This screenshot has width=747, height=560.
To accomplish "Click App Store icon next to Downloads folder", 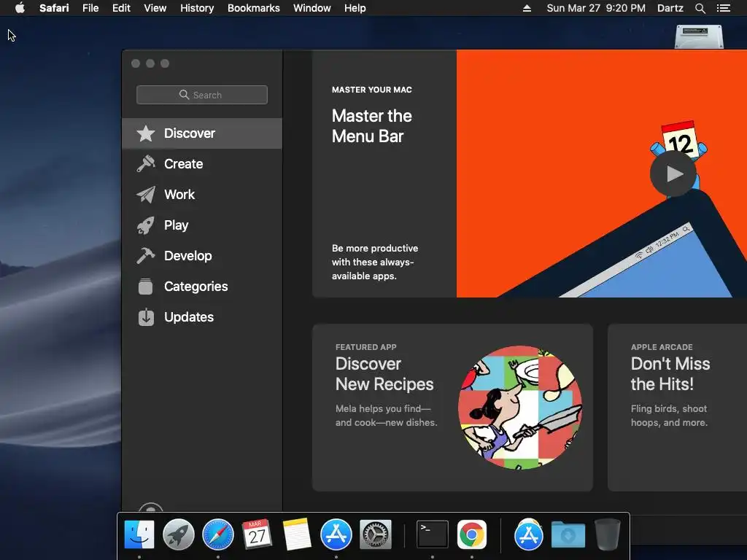I will 528,534.
